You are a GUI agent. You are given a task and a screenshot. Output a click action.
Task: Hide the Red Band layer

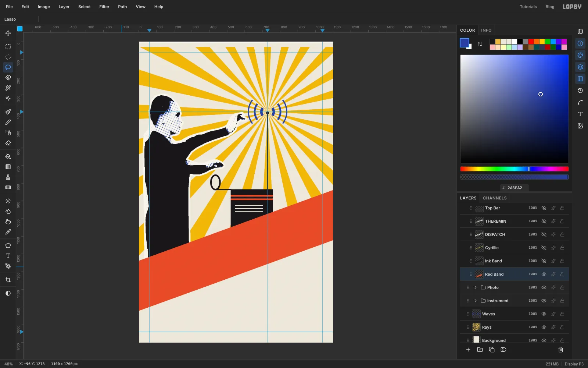(x=544, y=274)
